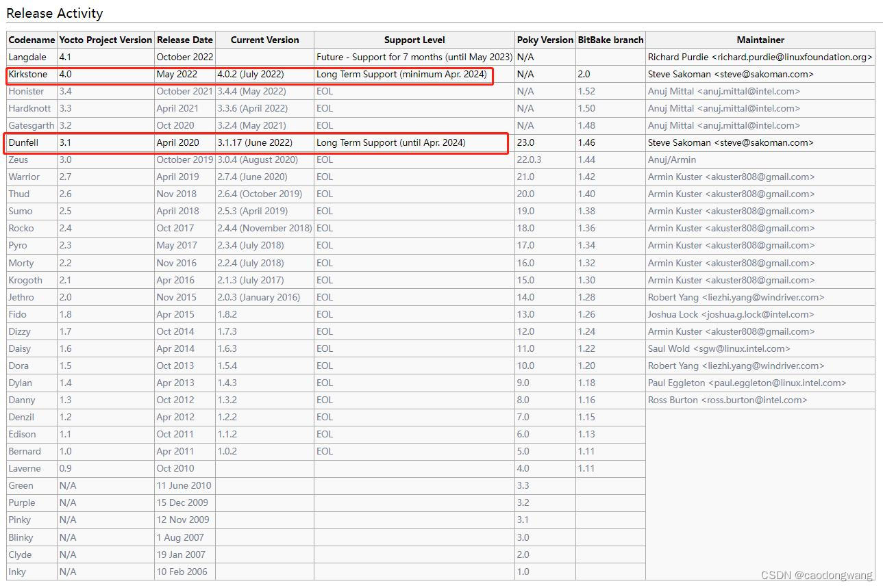Click the Honister codename cell
The height and width of the screenshot is (588, 883).
pyautogui.click(x=32, y=91)
